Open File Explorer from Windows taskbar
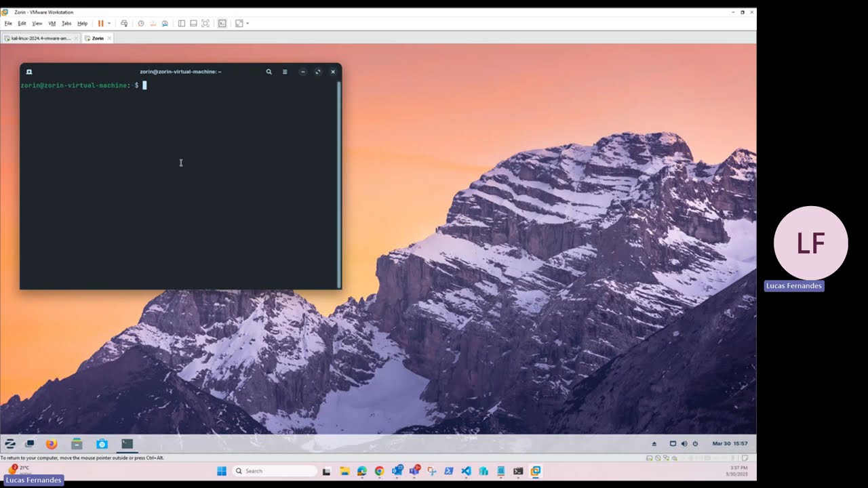 (x=344, y=471)
